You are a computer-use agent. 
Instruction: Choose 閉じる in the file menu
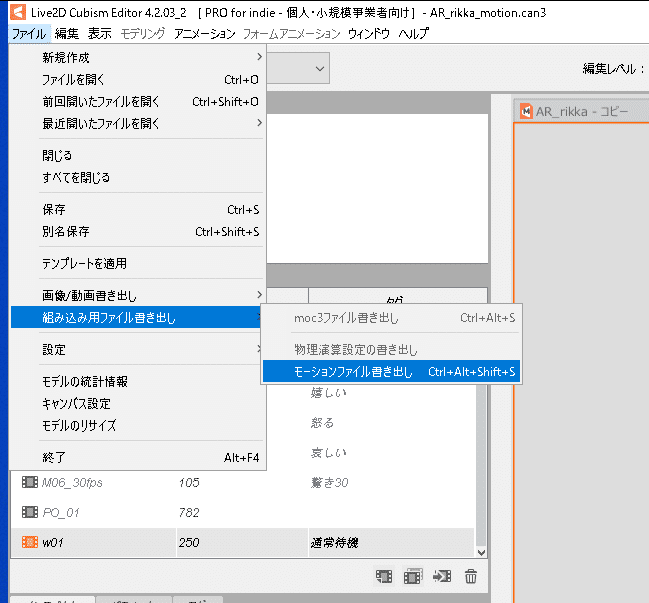pyautogui.click(x=138, y=155)
